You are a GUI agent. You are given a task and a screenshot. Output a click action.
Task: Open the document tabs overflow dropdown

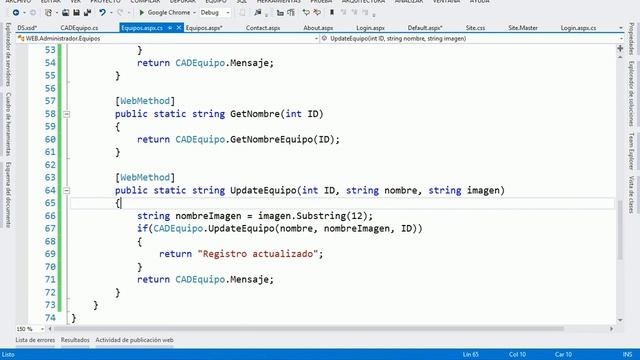[621, 28]
